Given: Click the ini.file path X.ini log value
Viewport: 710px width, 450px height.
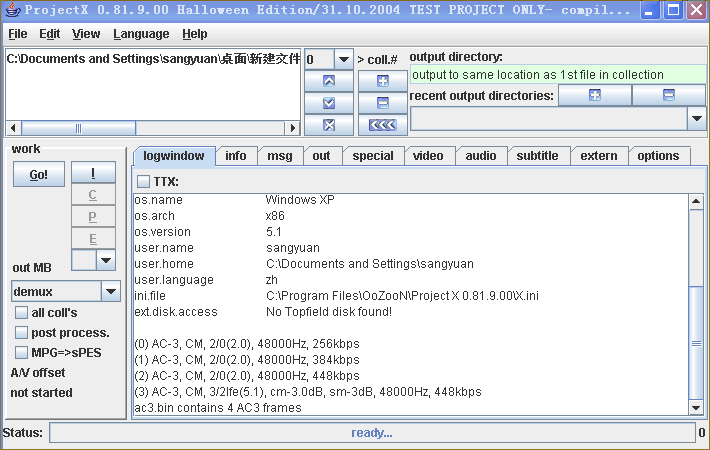Looking at the screenshot, I should (402, 296).
